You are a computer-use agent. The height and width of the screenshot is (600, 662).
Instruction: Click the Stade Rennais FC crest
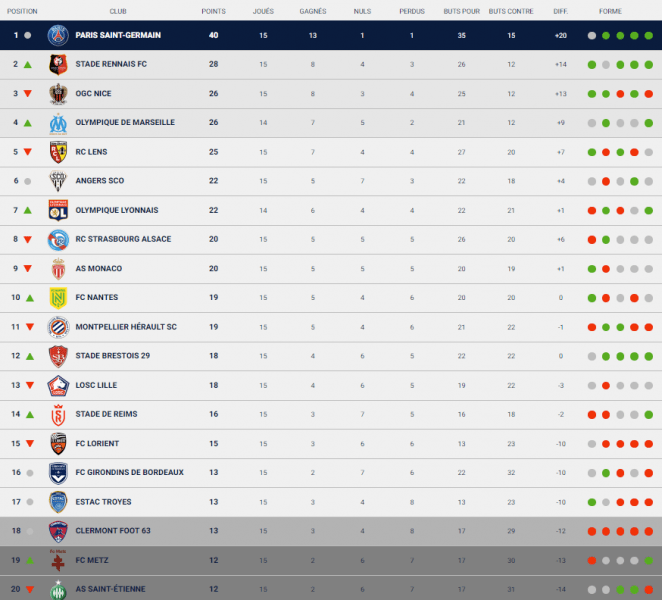tap(57, 64)
